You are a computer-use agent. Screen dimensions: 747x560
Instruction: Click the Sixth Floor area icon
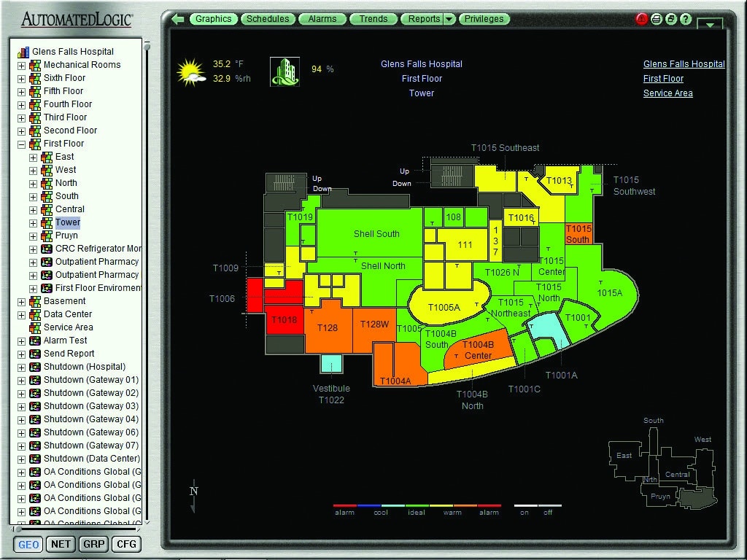coord(35,78)
